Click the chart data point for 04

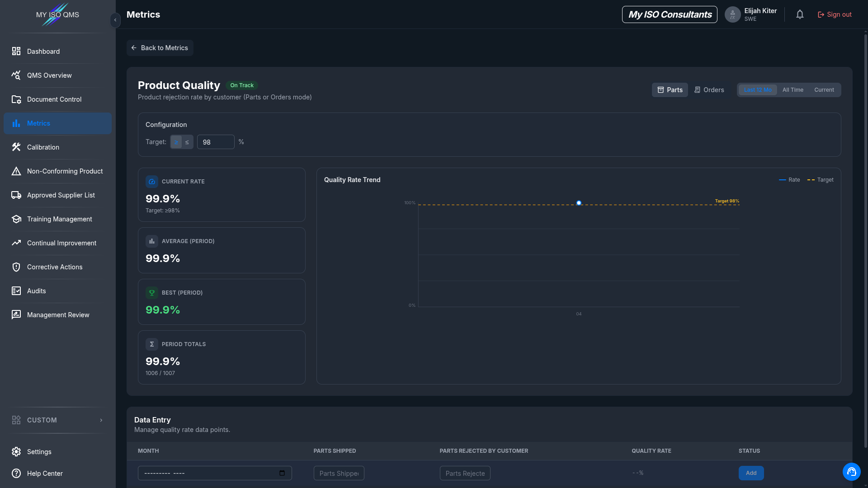(579, 203)
